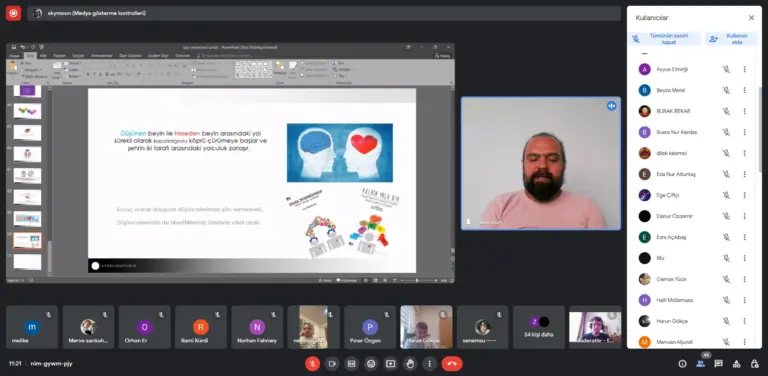Click the red recording indicator icon
This screenshot has height=376, width=768.
pos(13,13)
